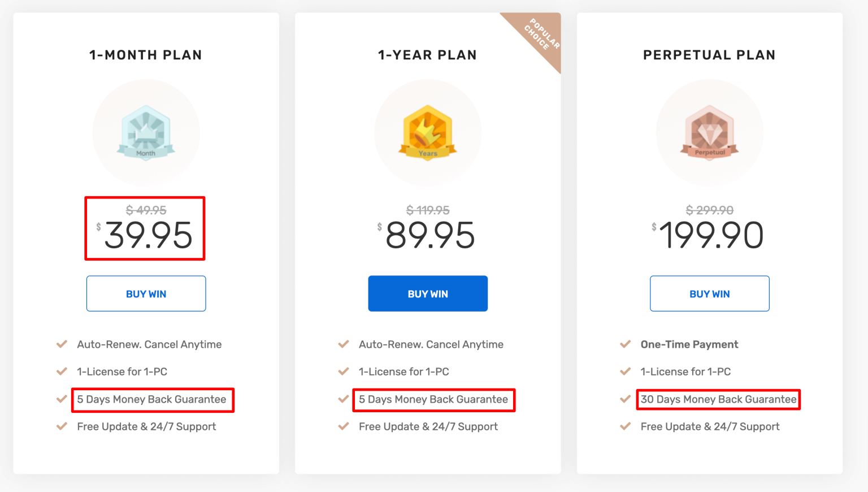Click checkmark beside 1-Year Free Update & Support

[344, 426]
